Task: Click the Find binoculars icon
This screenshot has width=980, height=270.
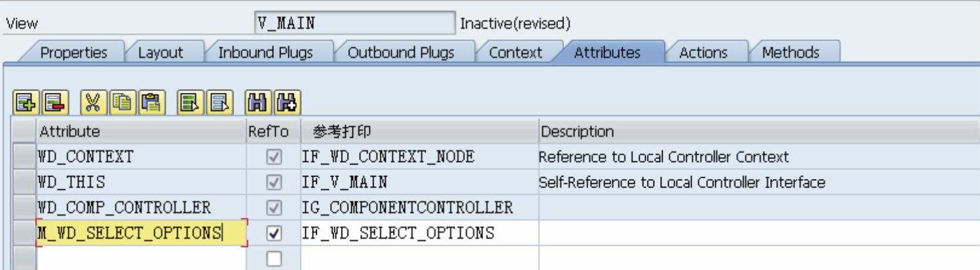Action: point(258,103)
